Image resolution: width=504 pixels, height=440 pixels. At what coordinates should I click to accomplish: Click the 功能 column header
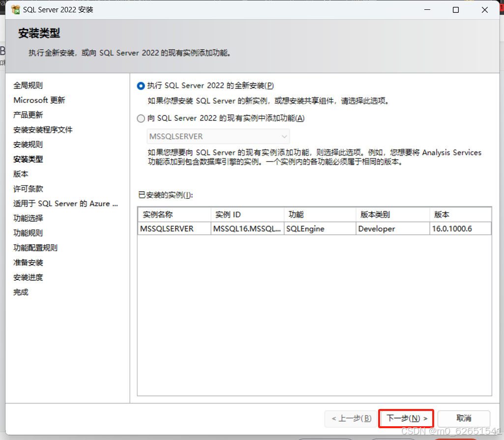pyautogui.click(x=320, y=215)
